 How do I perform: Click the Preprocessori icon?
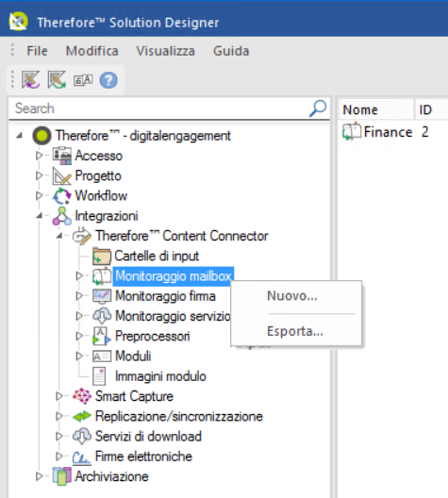[x=102, y=336]
